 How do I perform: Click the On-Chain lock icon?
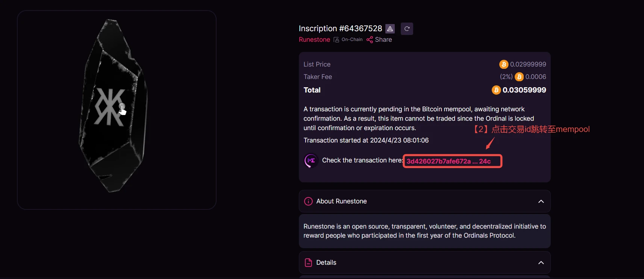click(x=336, y=40)
